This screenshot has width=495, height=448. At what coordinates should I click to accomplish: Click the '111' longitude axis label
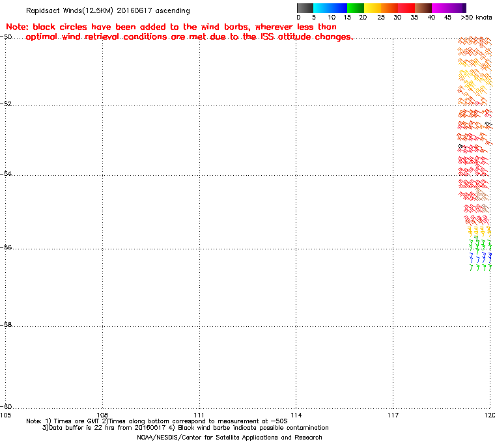coord(199,415)
